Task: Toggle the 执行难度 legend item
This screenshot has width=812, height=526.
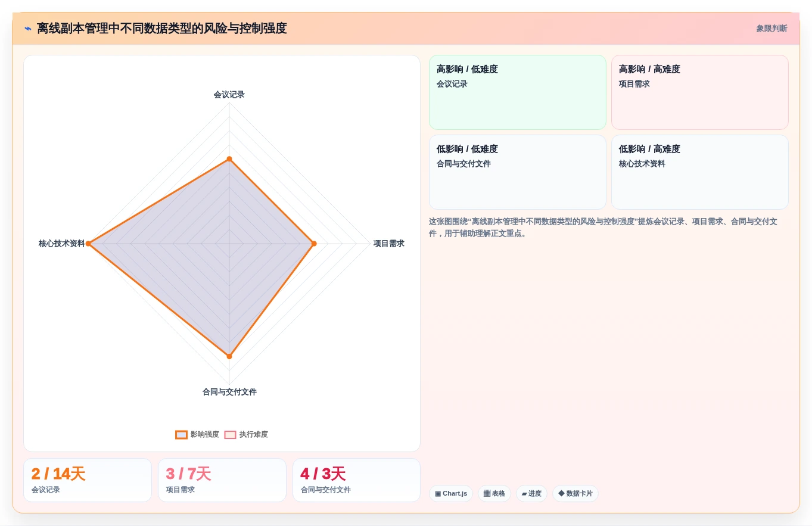Action: 246,435
